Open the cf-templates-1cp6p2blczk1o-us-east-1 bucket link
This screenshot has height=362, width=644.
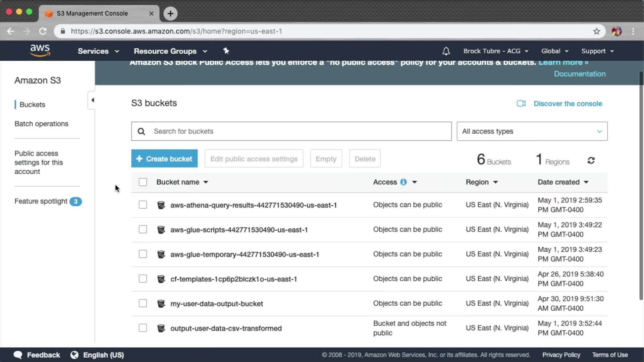233,279
